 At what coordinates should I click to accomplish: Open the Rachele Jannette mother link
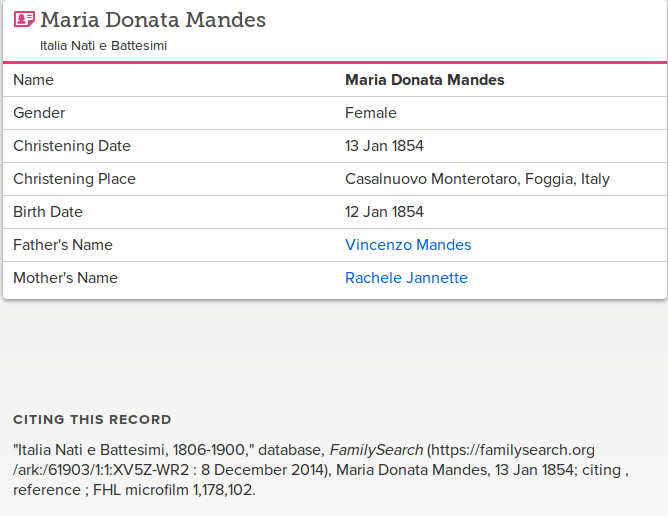point(406,278)
